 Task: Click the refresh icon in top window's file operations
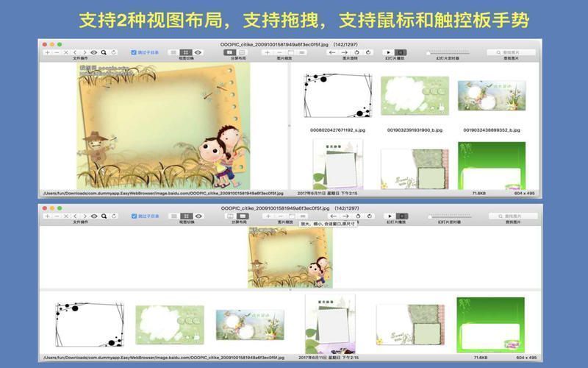[x=113, y=53]
